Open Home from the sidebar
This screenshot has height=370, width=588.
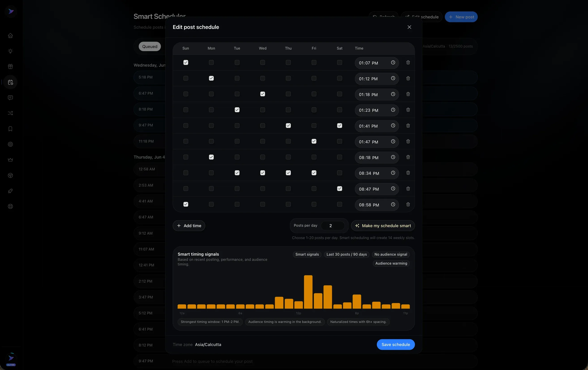[x=10, y=36]
